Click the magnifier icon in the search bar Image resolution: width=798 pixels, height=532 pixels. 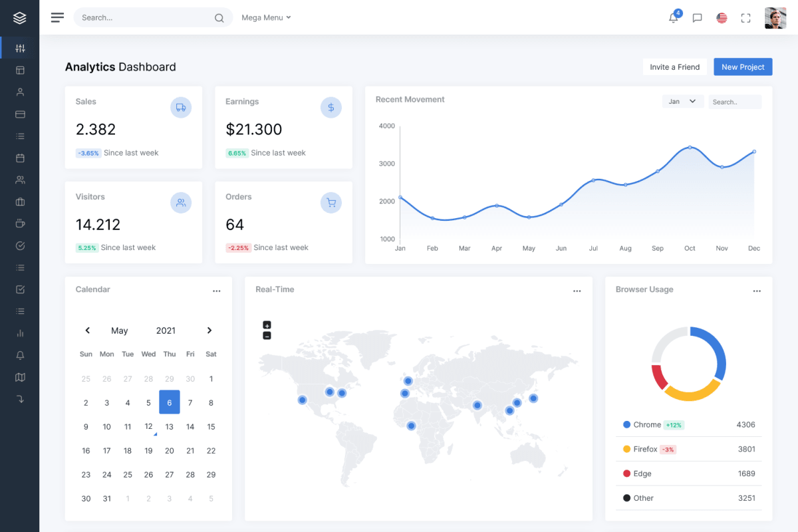click(x=219, y=18)
